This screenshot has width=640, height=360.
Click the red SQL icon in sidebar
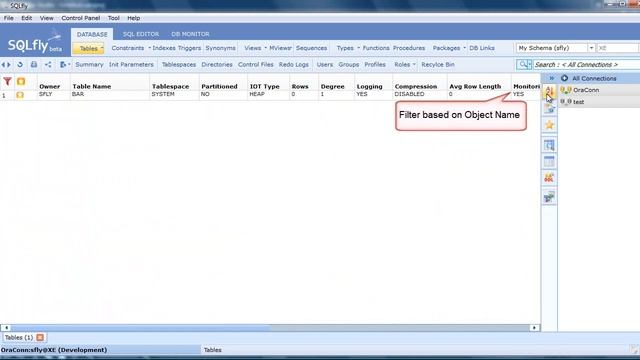pyautogui.click(x=549, y=178)
